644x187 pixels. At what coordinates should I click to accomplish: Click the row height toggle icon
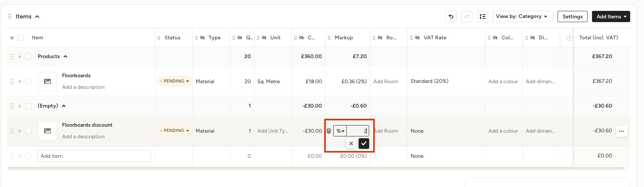pos(482,16)
